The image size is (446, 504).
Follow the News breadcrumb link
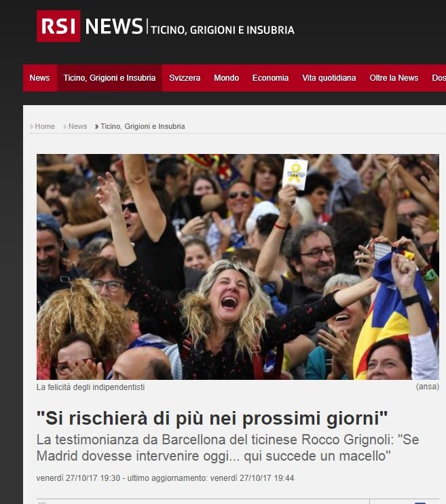[x=78, y=126]
